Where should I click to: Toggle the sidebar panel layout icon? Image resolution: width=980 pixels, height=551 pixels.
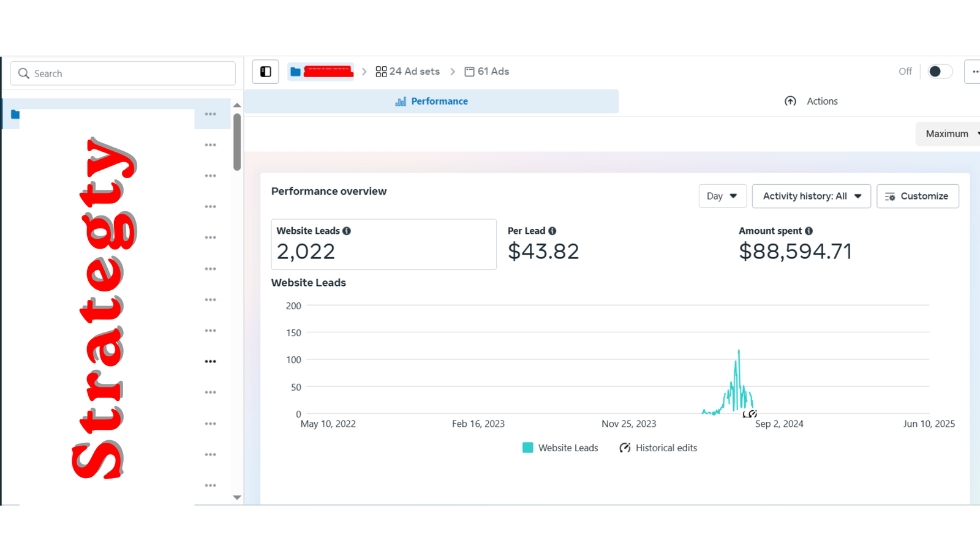(266, 72)
